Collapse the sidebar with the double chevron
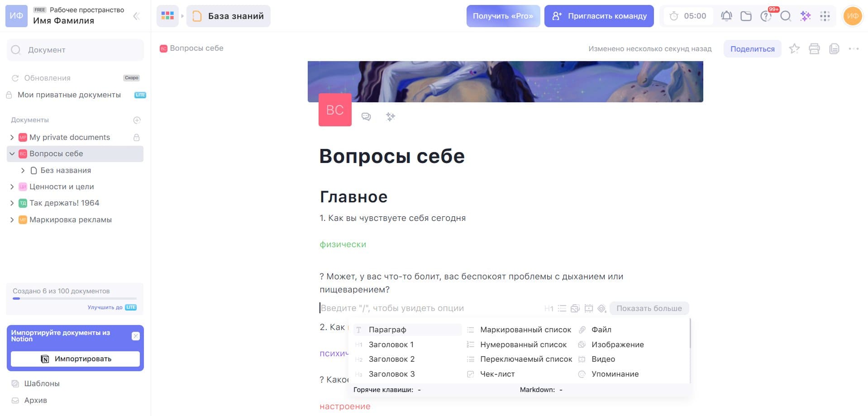Screen dimensions: 868x416 (136, 16)
